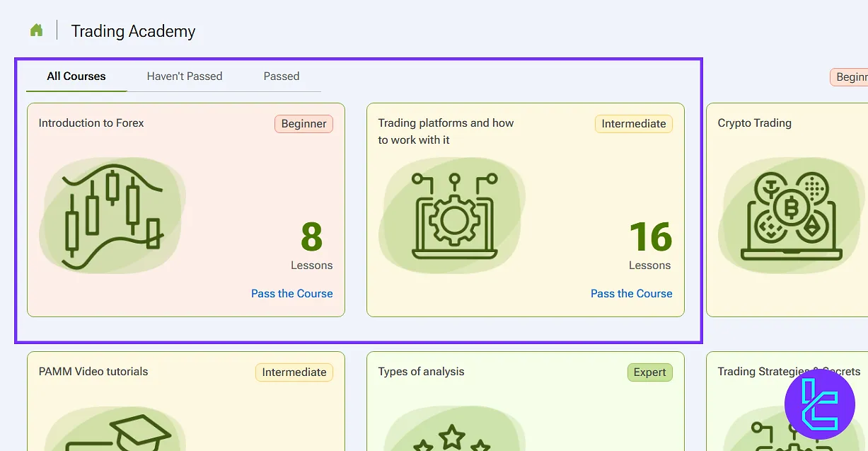Click the Trading Academy page heading

133,32
